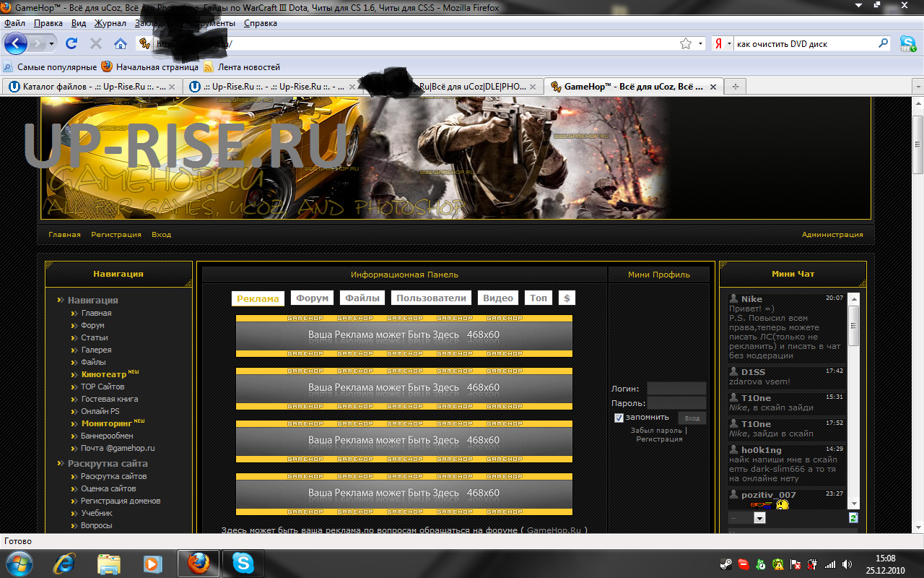Click the stop loading X icon
The width and height of the screenshot is (924, 578).
click(95, 43)
